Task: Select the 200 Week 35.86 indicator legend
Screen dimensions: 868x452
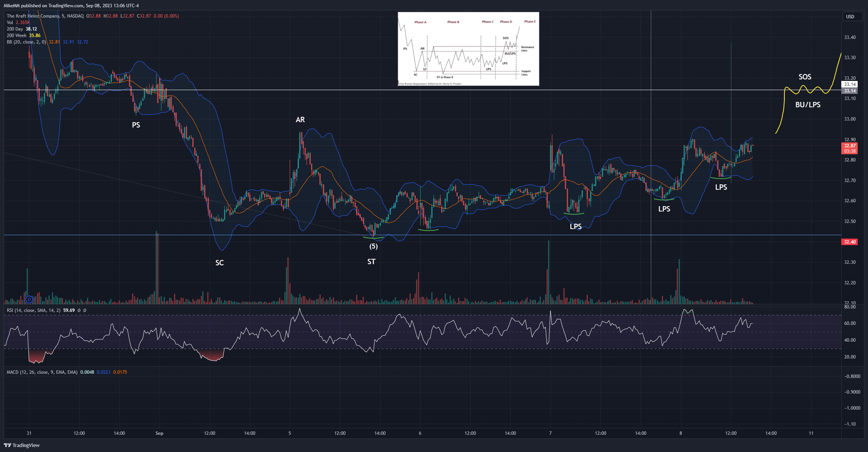Action: (23, 36)
